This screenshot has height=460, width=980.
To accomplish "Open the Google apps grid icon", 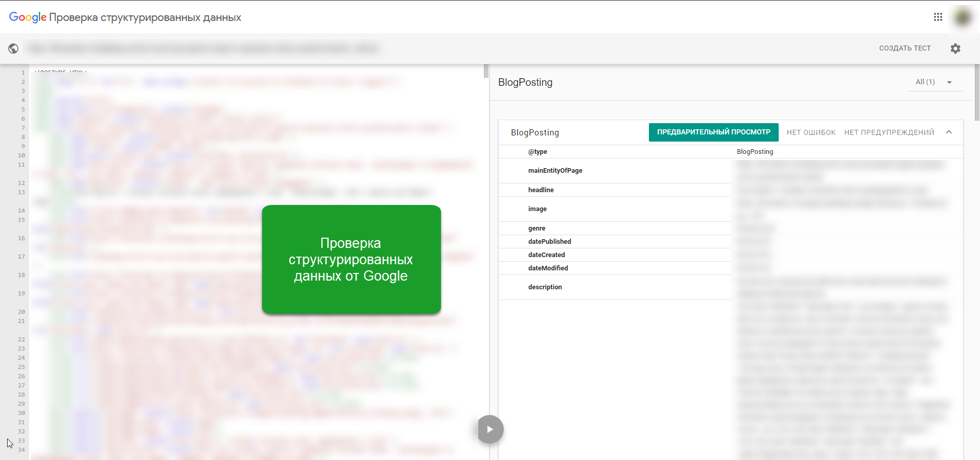I will click(938, 17).
